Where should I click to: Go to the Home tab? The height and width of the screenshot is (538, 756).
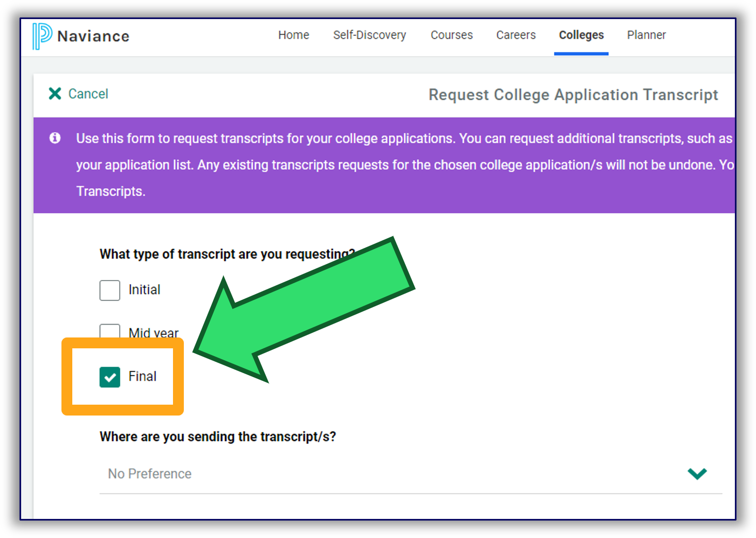click(x=293, y=35)
